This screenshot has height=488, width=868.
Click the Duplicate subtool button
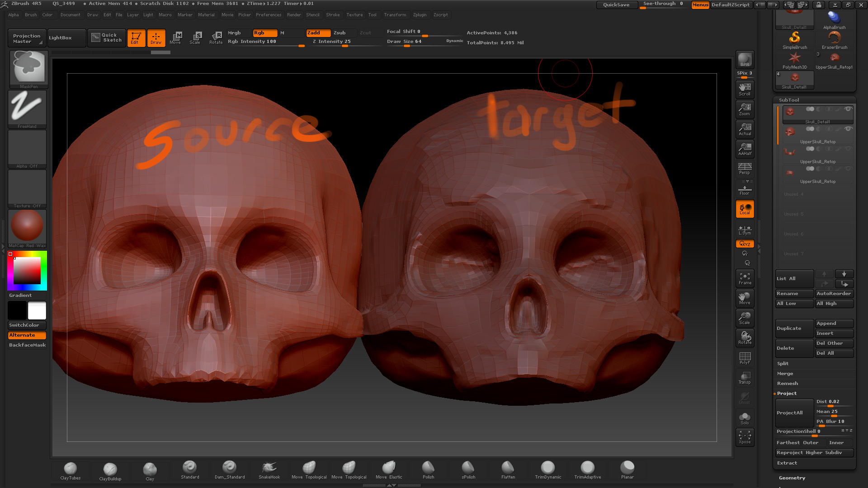(x=794, y=328)
